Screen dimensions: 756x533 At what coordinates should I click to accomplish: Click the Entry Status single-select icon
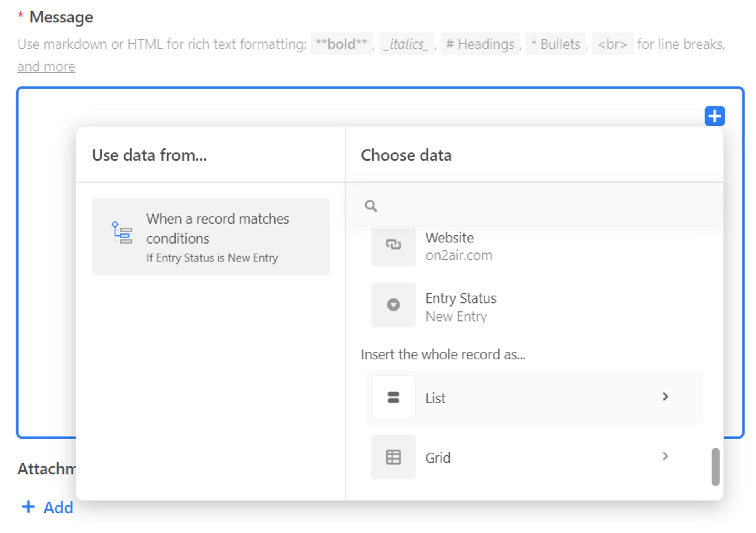click(x=393, y=305)
